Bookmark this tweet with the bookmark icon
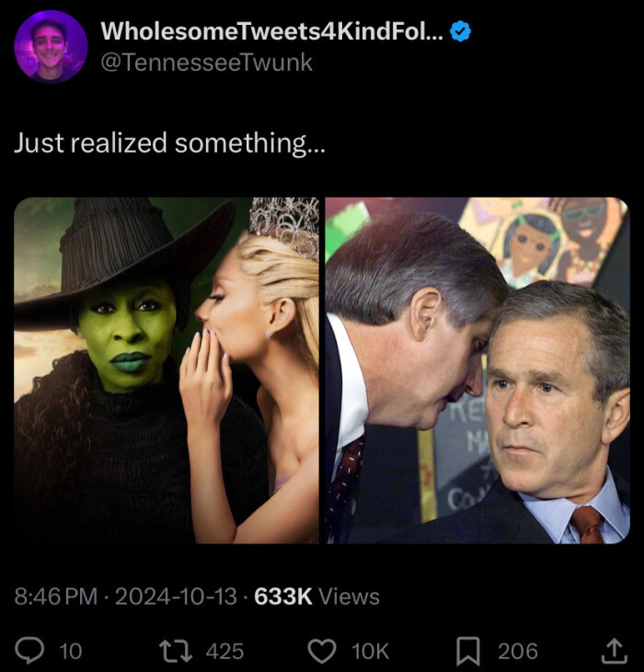The height and width of the screenshot is (672, 644). pyautogui.click(x=466, y=651)
